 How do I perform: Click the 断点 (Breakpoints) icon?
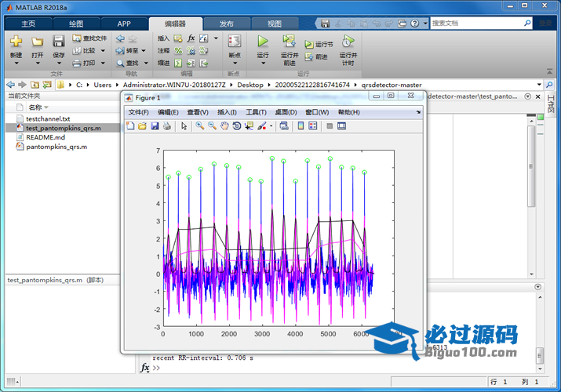(x=235, y=41)
